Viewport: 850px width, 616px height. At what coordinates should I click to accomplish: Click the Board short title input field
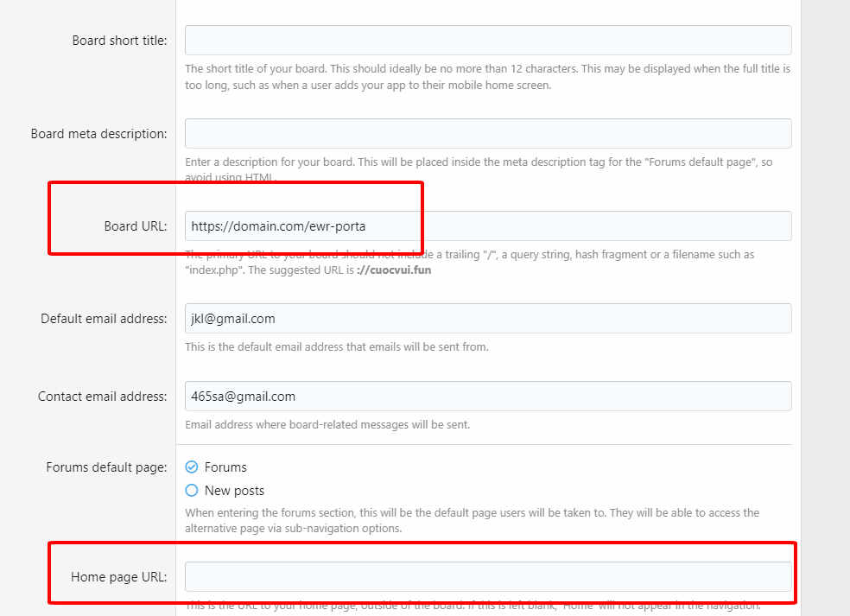point(488,41)
